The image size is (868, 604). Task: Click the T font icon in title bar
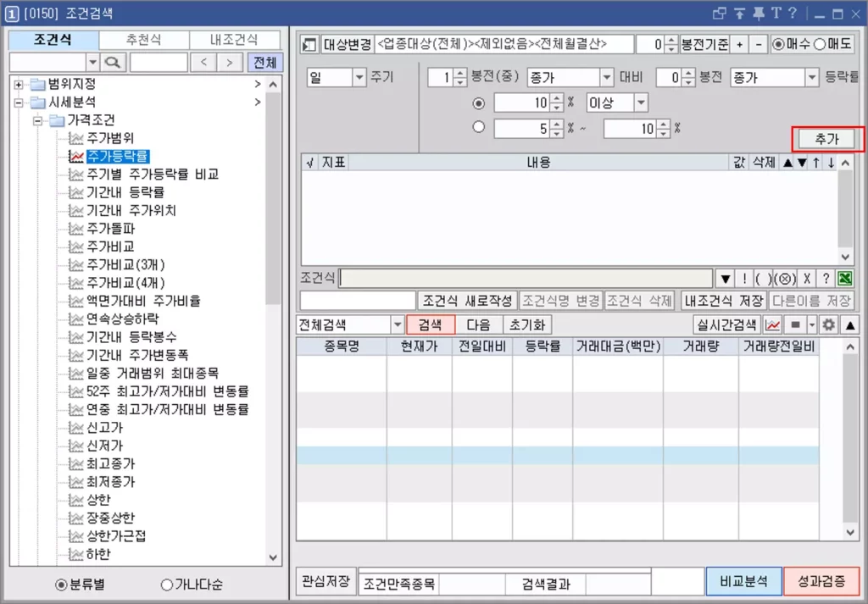pyautogui.click(x=776, y=14)
